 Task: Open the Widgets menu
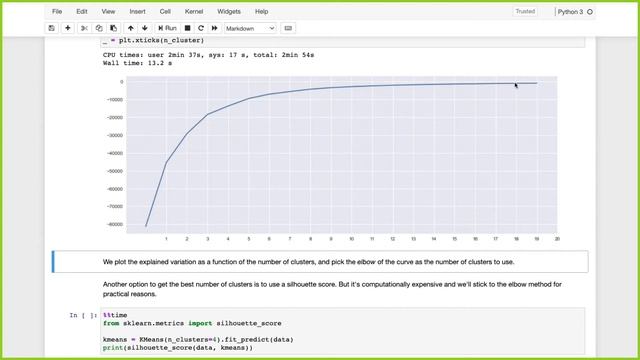click(x=229, y=11)
